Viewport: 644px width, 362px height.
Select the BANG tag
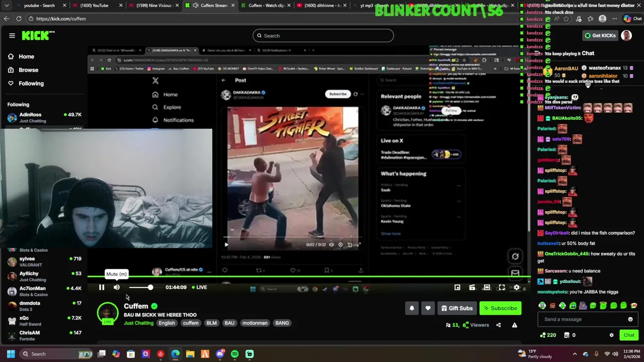coord(282,323)
